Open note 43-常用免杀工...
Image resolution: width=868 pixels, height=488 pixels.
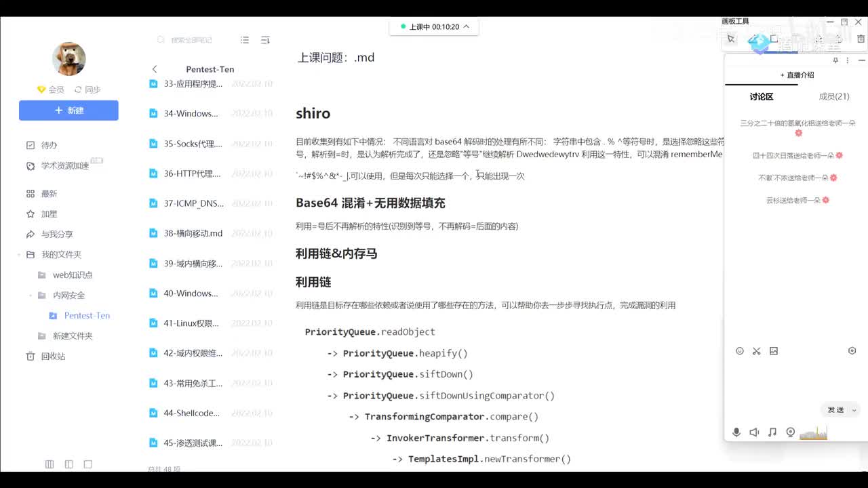click(x=210, y=383)
